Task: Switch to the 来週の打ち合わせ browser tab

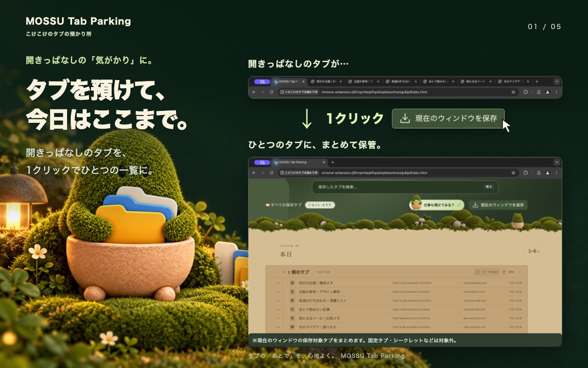Action: point(401,81)
